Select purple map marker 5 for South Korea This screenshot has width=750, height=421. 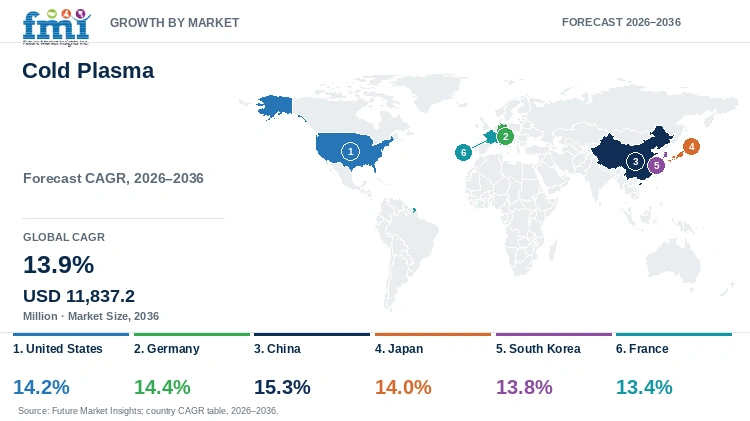(x=656, y=166)
